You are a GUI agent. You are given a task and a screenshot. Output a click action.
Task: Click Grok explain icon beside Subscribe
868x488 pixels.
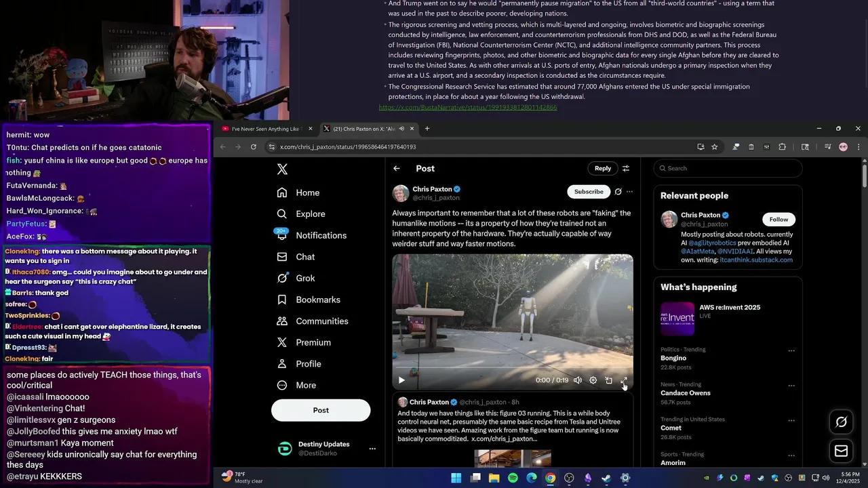pyautogui.click(x=618, y=192)
